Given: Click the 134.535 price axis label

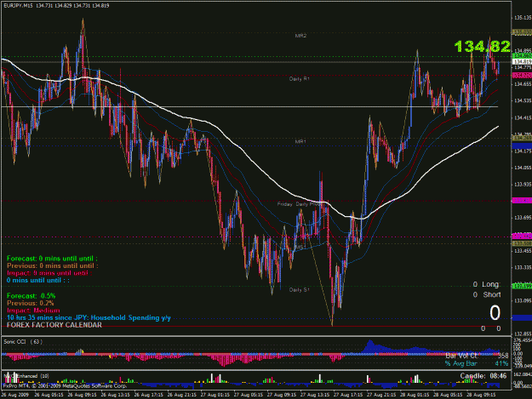Looking at the screenshot, I should pos(523,100).
